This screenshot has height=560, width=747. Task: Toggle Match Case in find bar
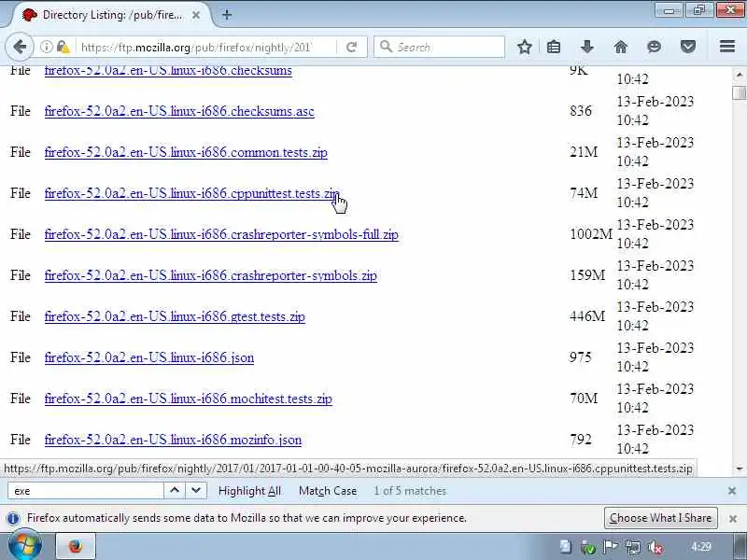[328, 491]
